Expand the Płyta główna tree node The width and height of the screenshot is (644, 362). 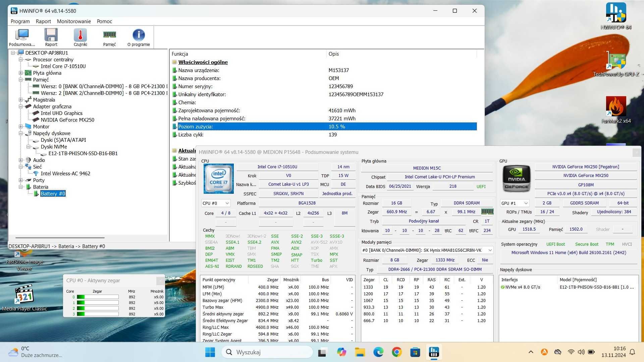[21, 73]
